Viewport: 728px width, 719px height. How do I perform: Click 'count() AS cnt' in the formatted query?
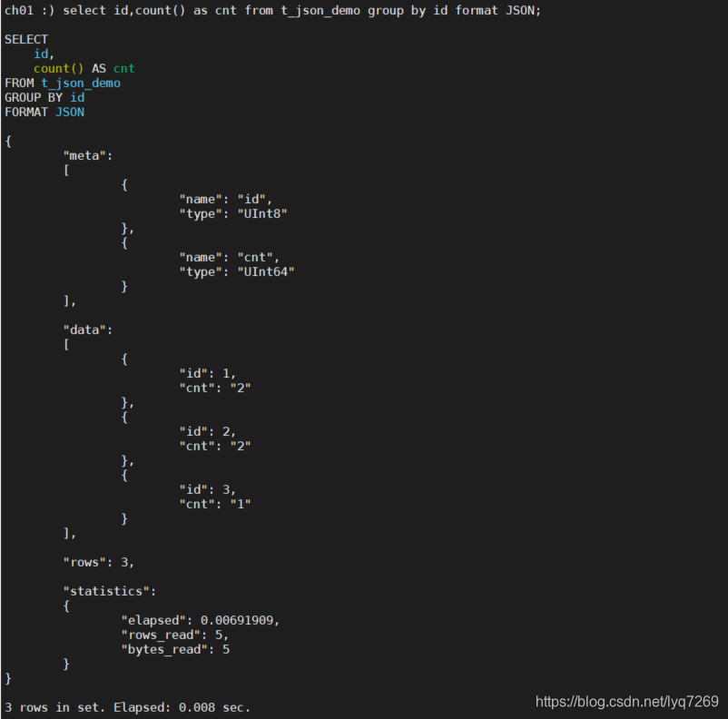click(x=84, y=69)
